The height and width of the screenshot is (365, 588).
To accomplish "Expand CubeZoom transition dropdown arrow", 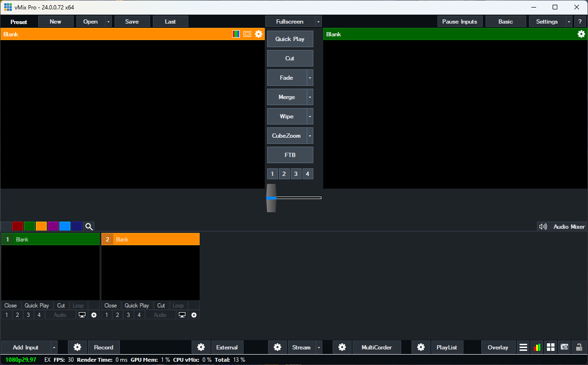I will [x=310, y=136].
